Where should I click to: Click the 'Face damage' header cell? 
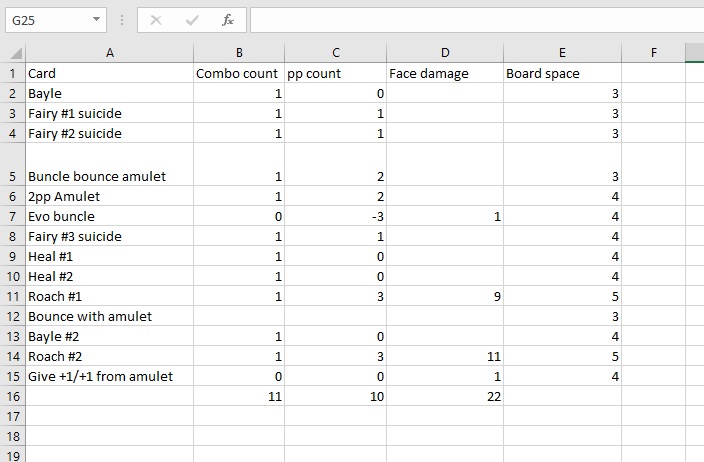445,73
